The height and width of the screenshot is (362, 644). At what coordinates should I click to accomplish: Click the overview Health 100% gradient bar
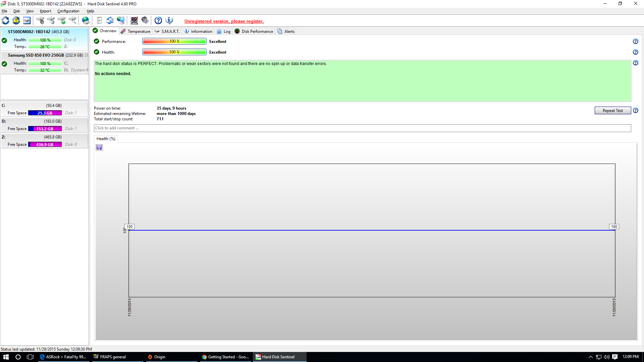tap(174, 52)
